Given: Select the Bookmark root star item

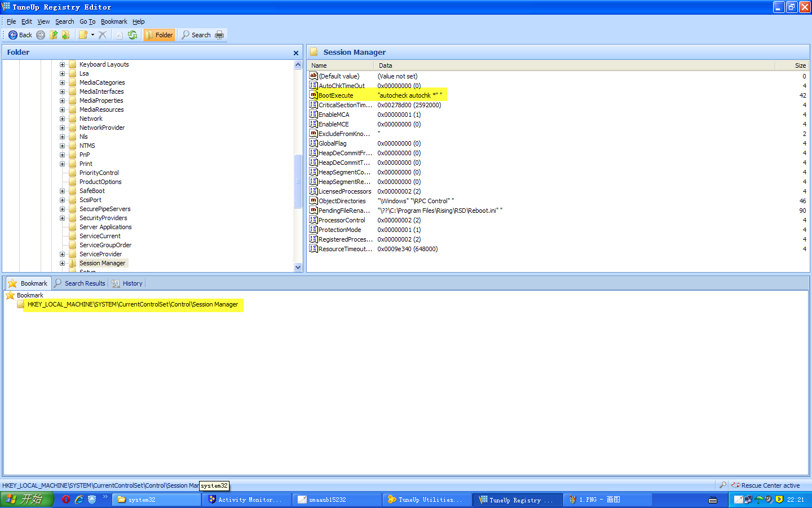Looking at the screenshot, I should (x=25, y=295).
